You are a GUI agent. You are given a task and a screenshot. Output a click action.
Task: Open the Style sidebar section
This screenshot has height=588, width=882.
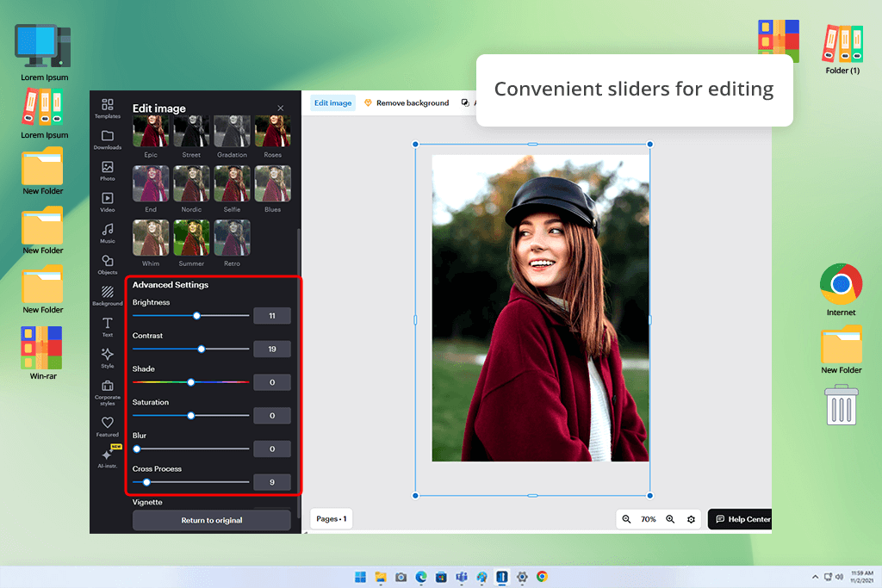coord(108,358)
